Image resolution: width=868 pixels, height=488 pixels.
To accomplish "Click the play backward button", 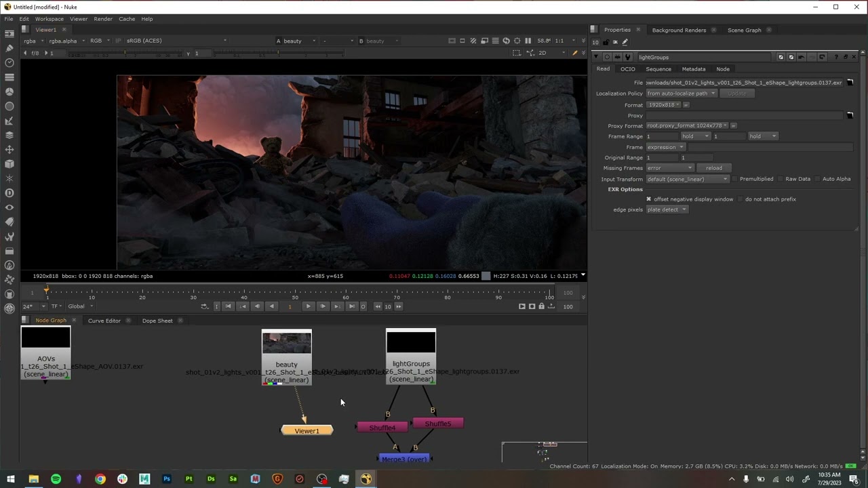I will (x=271, y=306).
